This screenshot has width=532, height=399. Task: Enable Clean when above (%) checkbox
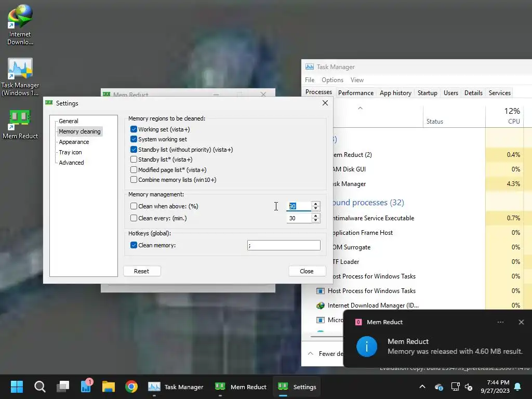[x=134, y=206]
